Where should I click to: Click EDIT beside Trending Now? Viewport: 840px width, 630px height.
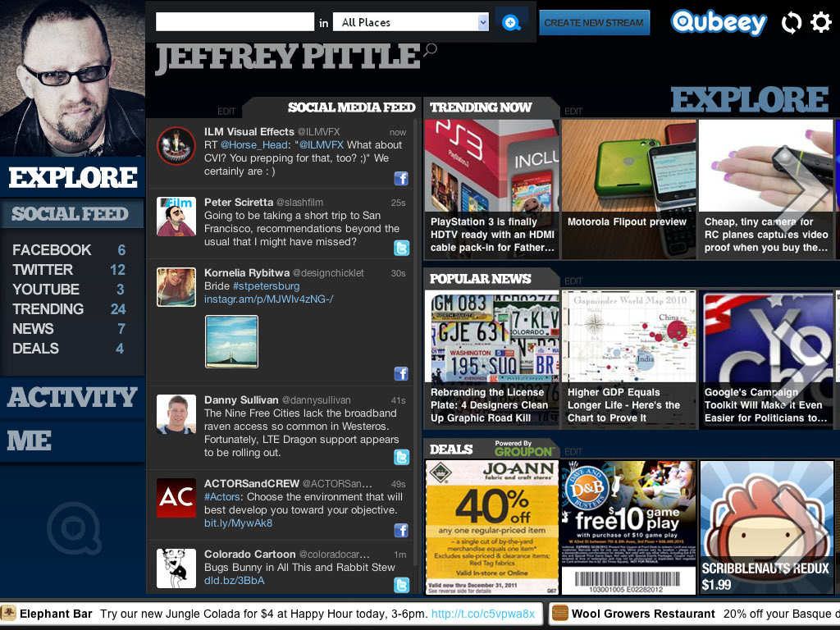point(573,112)
